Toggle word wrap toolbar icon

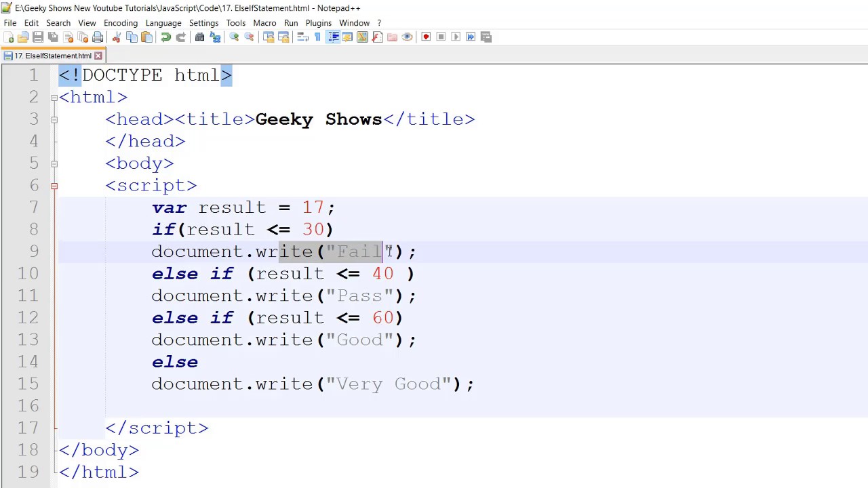click(302, 37)
